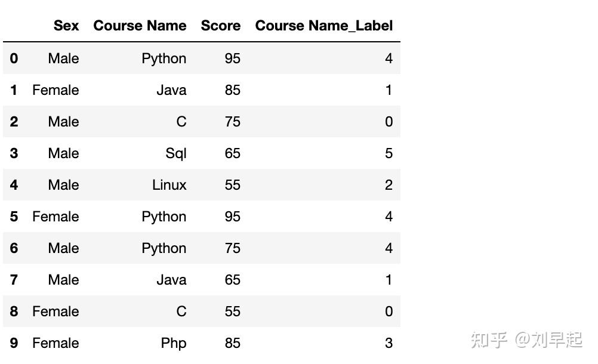Click the 知乎 @刘早起 watermark
Viewport: 598px width, 364px height.
pyautogui.click(x=526, y=340)
